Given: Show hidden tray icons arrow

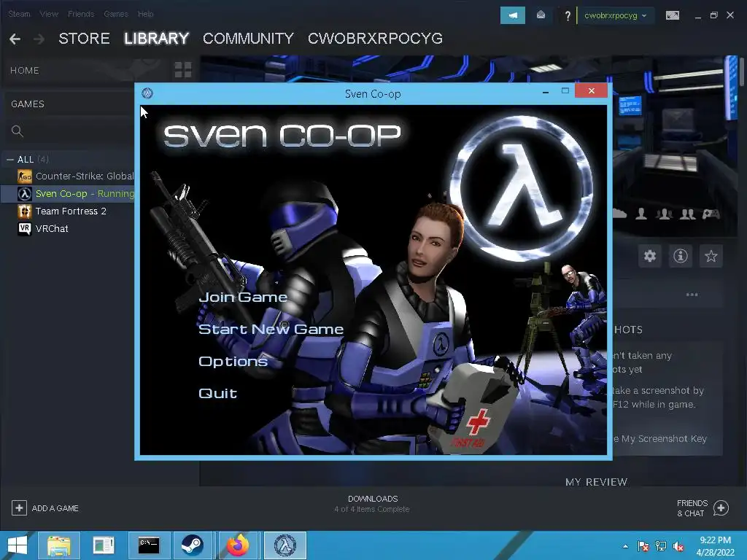Looking at the screenshot, I should point(625,546).
